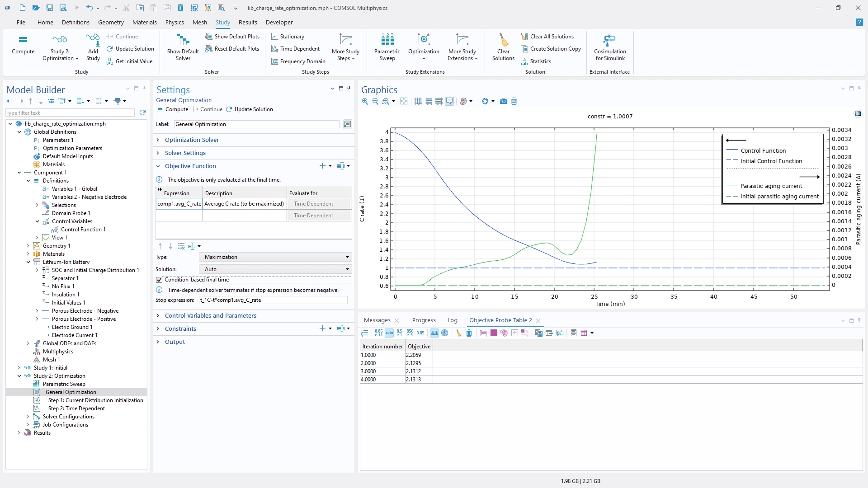Expand the Optimization Solver section
The image size is (868, 488).
point(192,140)
